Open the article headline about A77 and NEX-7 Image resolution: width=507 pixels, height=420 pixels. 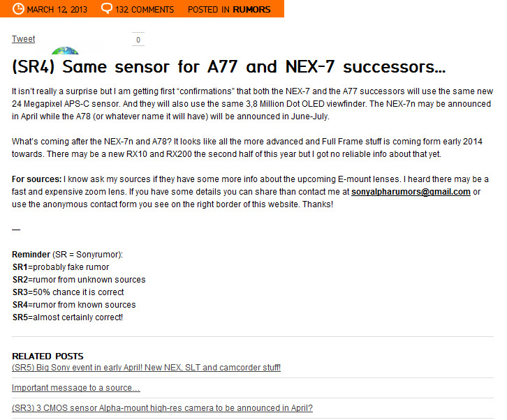(228, 68)
